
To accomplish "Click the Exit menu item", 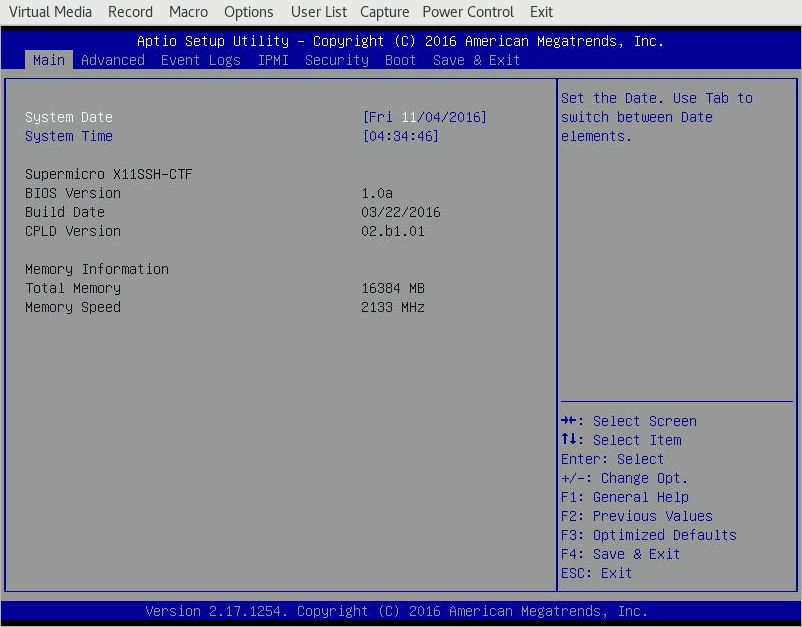I will pos(541,12).
